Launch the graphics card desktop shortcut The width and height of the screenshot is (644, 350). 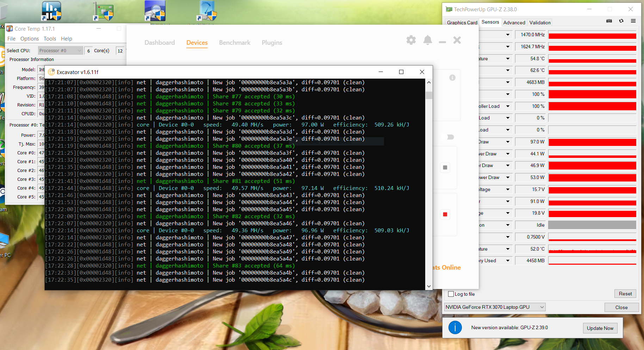[104, 11]
